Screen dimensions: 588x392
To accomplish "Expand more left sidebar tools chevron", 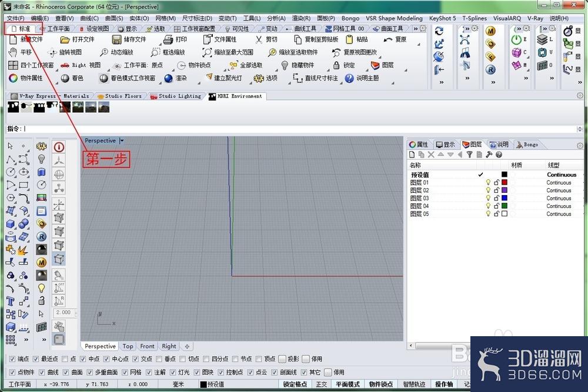I will tap(26, 340).
